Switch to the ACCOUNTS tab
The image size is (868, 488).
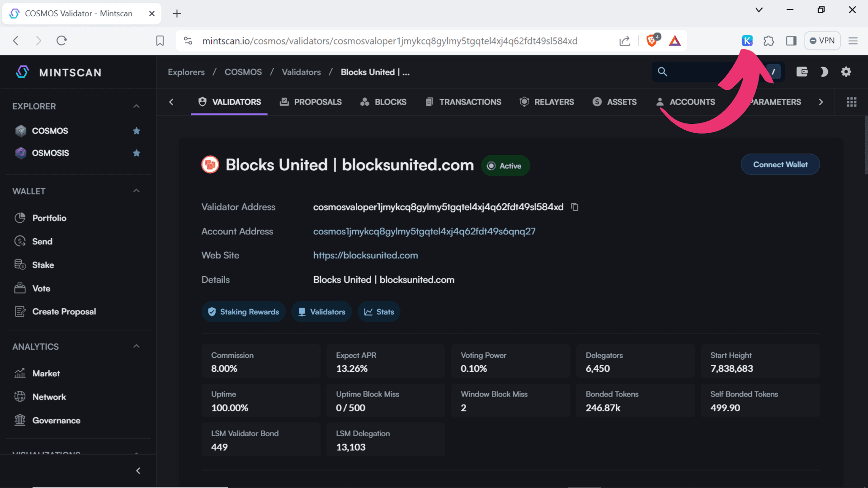coord(685,102)
